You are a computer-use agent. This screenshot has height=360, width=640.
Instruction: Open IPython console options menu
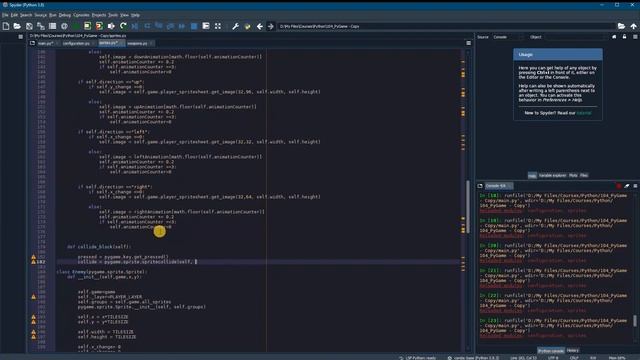pyautogui.click(x=635, y=186)
